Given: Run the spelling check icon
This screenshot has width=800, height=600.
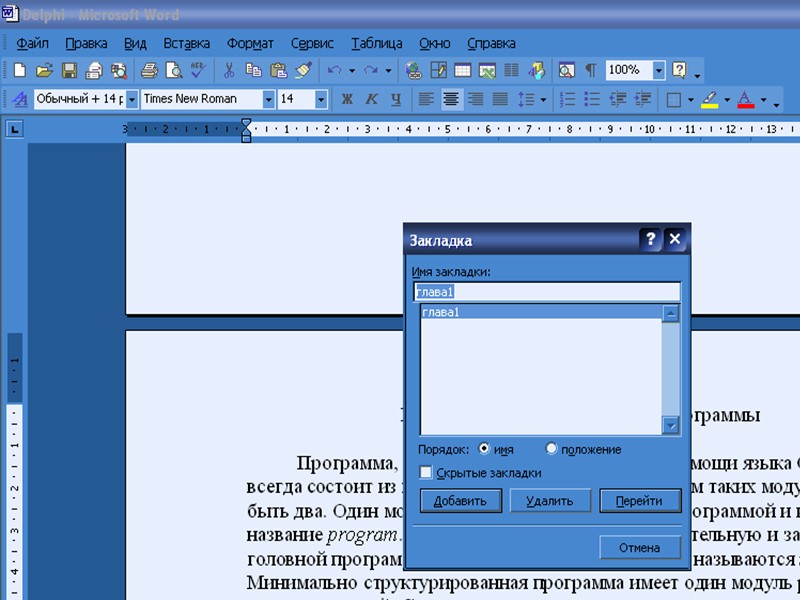Looking at the screenshot, I should tap(198, 70).
